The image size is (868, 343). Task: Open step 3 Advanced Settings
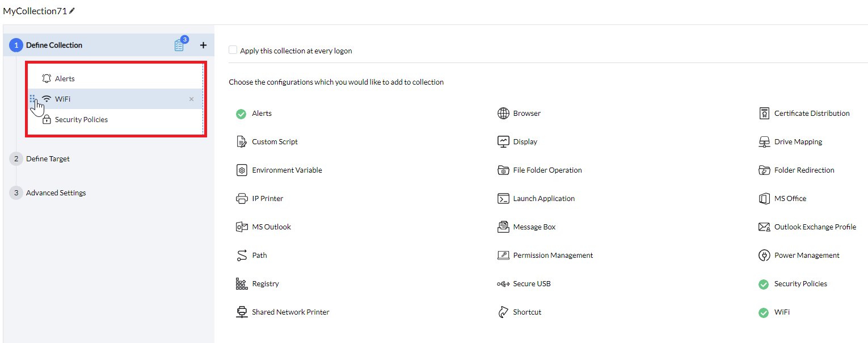56,193
